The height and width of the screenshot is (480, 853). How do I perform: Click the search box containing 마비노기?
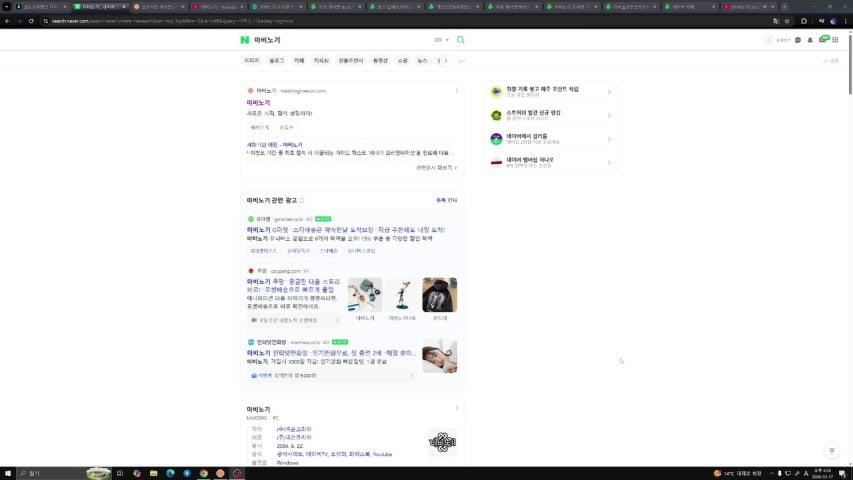point(341,40)
